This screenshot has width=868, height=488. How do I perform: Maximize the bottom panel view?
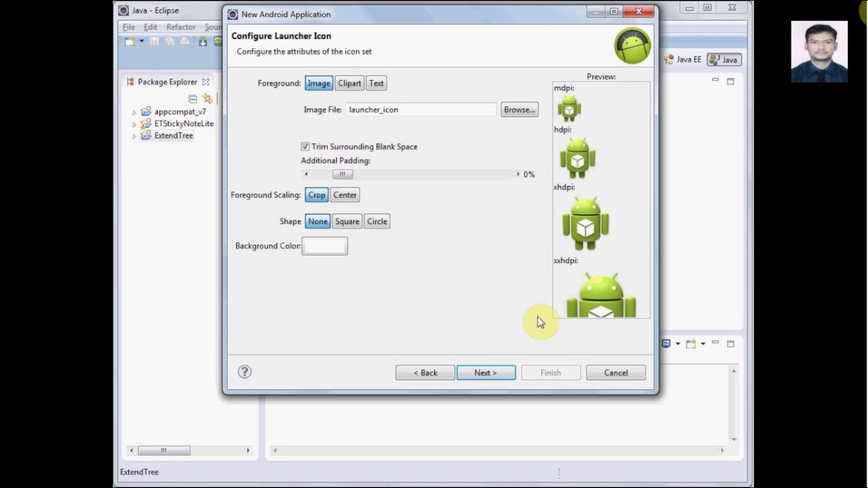[x=730, y=344]
